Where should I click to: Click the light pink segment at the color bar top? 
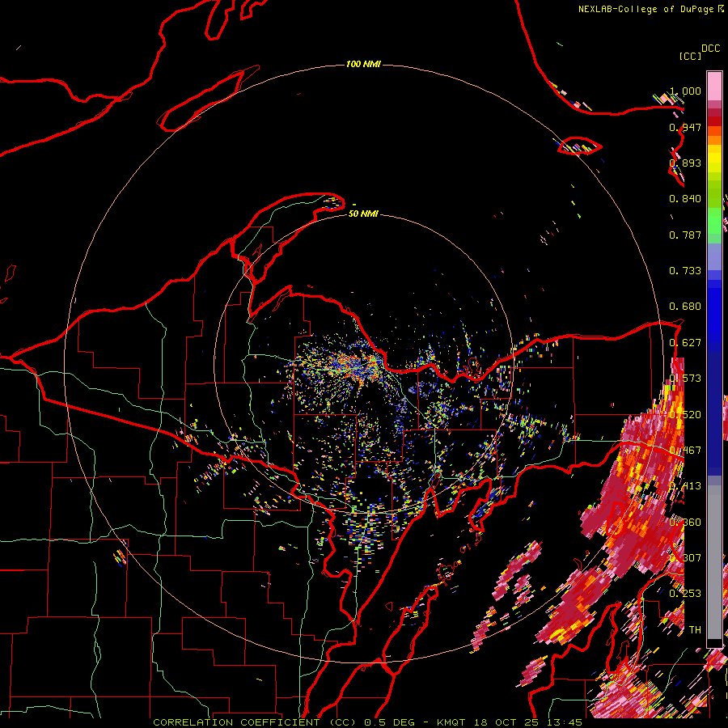tap(714, 86)
